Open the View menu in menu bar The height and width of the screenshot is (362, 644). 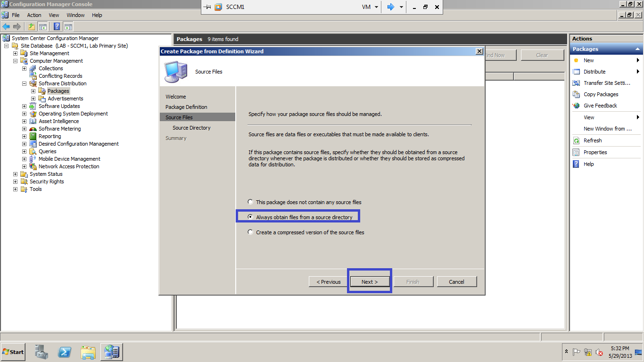[x=53, y=15]
